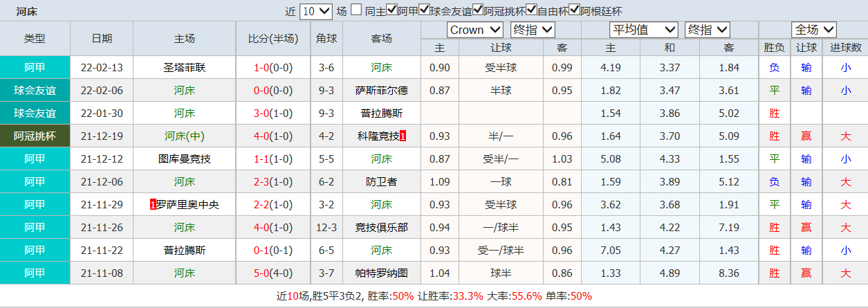Click away odds 8.36
This screenshot has height=308, width=868.
pyautogui.click(x=729, y=273)
